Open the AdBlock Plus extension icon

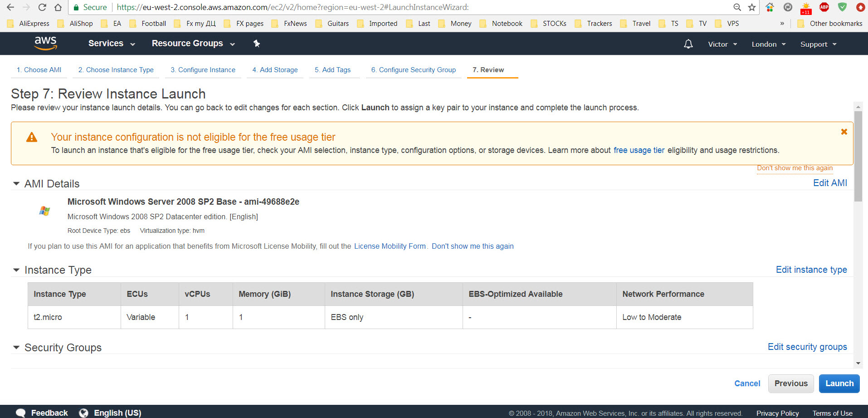[824, 7]
